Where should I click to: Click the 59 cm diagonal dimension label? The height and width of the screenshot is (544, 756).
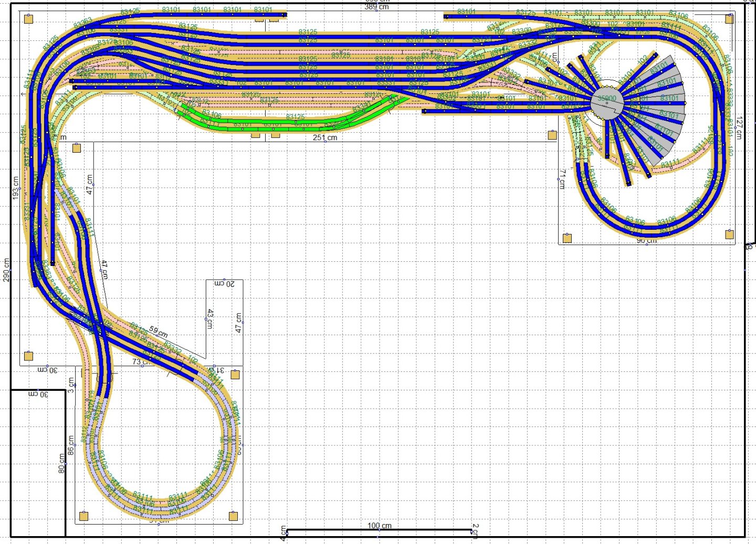(x=158, y=332)
